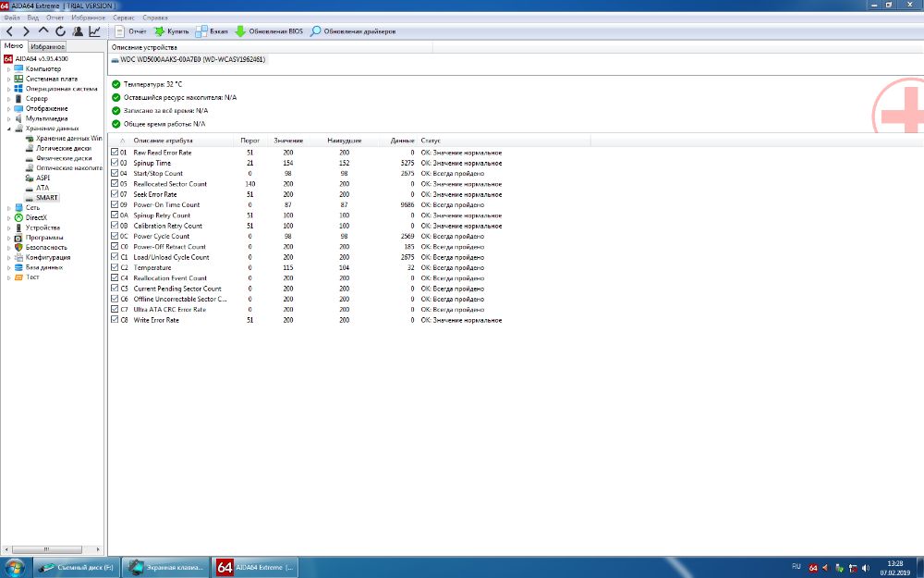Expand the Сервер node arrow
Screen dimensions: 924x578
click(9, 99)
